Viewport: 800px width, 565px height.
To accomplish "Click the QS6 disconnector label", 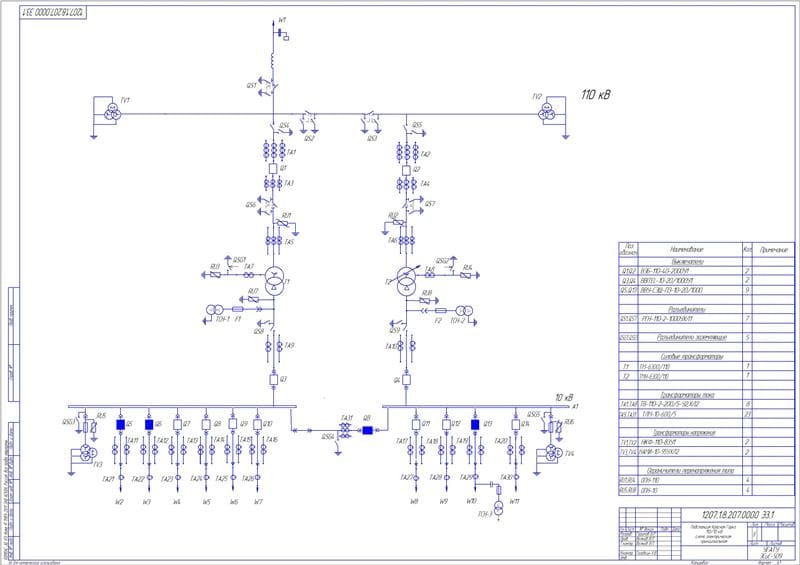I will point(250,205).
